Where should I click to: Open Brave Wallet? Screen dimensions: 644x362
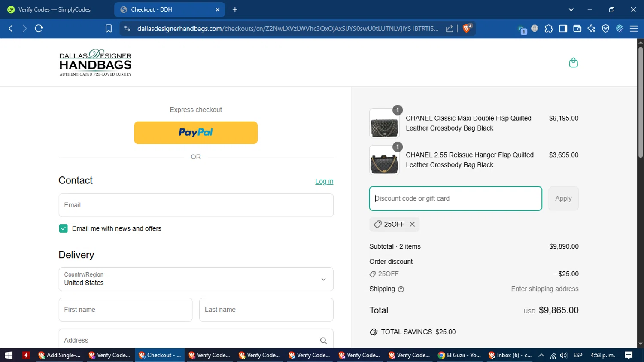(x=577, y=28)
